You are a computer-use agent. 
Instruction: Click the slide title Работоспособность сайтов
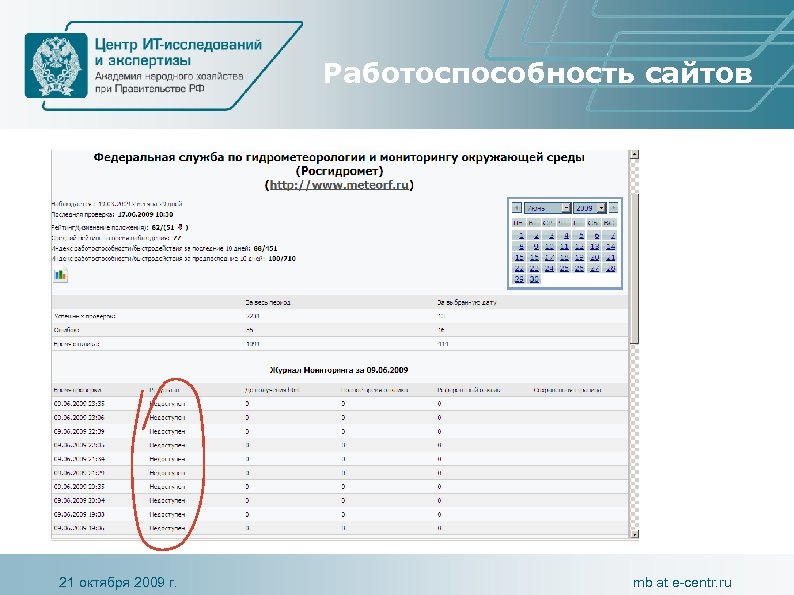point(537,73)
